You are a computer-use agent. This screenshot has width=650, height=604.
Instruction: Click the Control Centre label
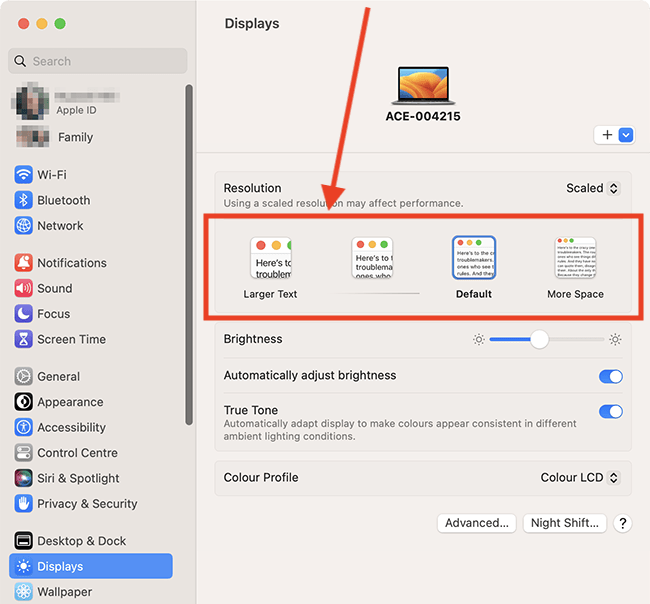click(x=78, y=453)
